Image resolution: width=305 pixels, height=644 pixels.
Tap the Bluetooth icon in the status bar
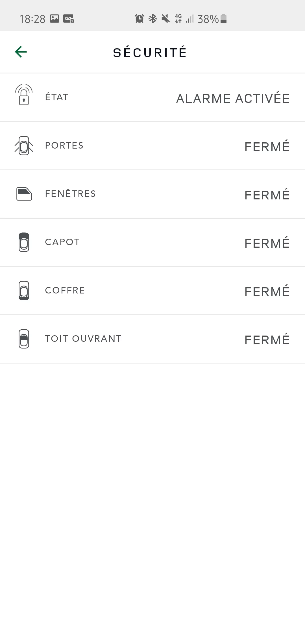pos(153,19)
